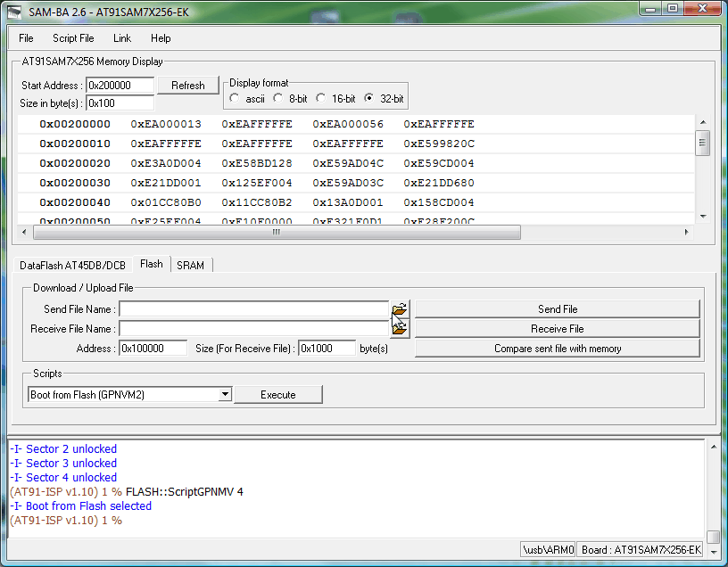
Task: Click the Send File Name browse folder icon
Action: click(400, 308)
